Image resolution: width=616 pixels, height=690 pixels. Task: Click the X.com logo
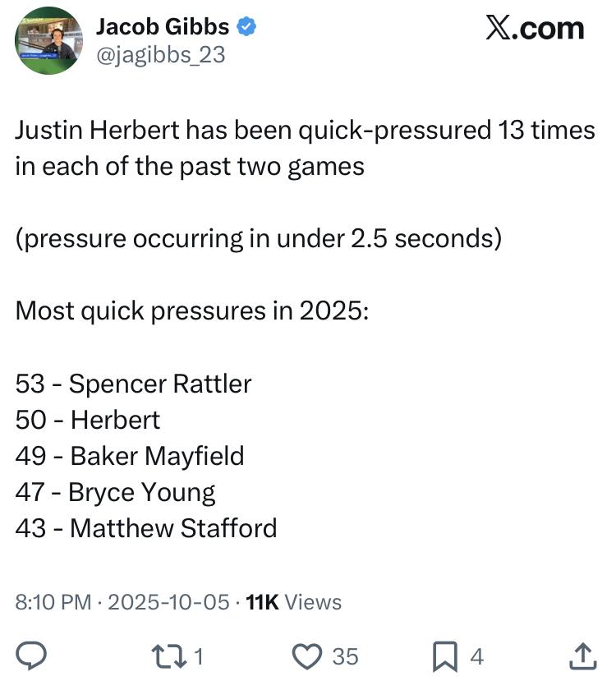tap(534, 29)
